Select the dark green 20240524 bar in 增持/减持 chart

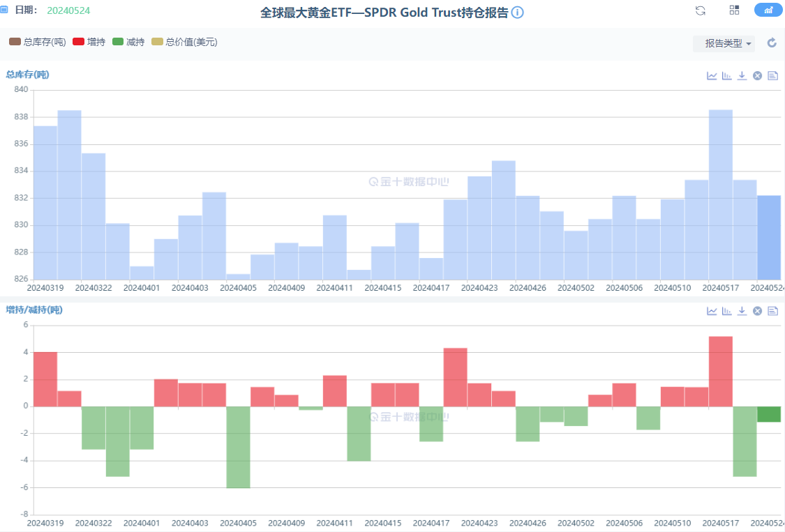point(769,414)
